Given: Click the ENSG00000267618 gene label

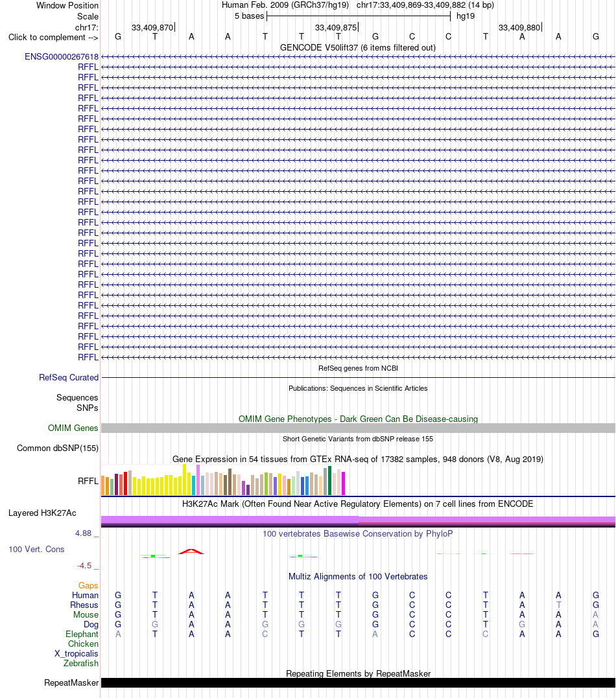Looking at the screenshot, I should tap(62, 56).
